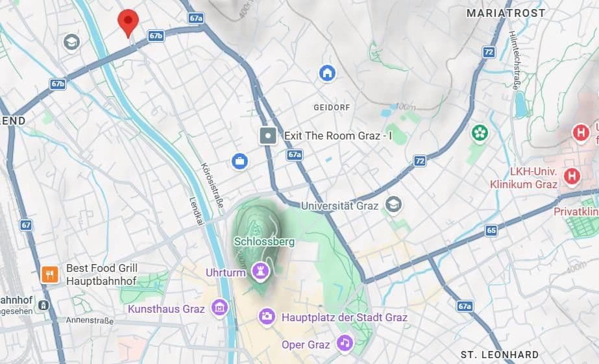This screenshot has width=599, height=364.
Task: Click the Hauptbahnhof train station icon
Action: coord(44,305)
